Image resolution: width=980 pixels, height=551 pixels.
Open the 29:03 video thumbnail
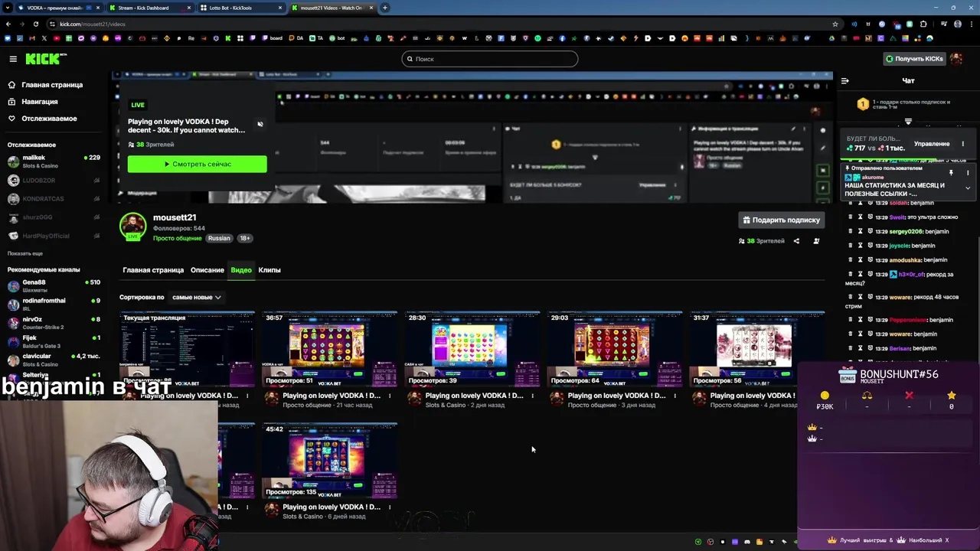click(x=615, y=349)
